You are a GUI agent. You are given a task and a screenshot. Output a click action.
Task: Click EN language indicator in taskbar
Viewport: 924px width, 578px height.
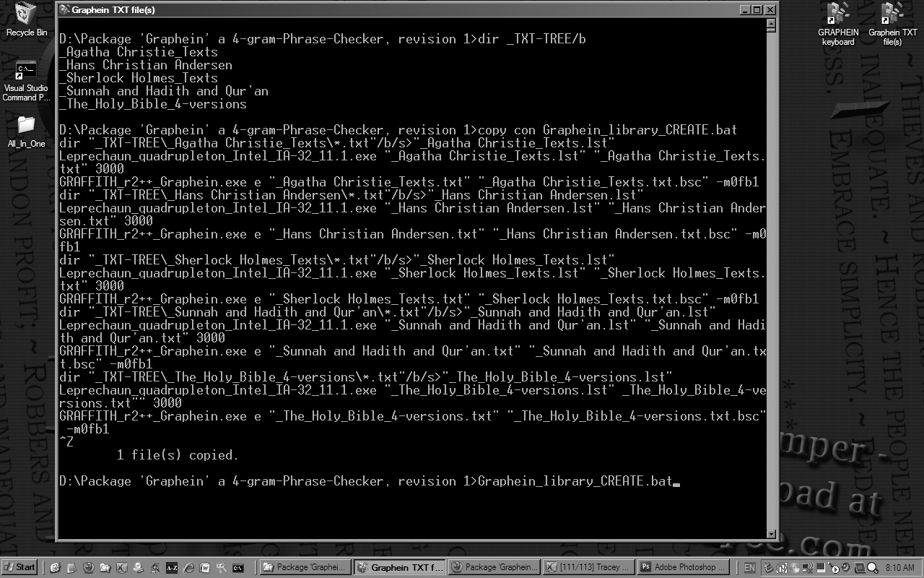[749, 567]
